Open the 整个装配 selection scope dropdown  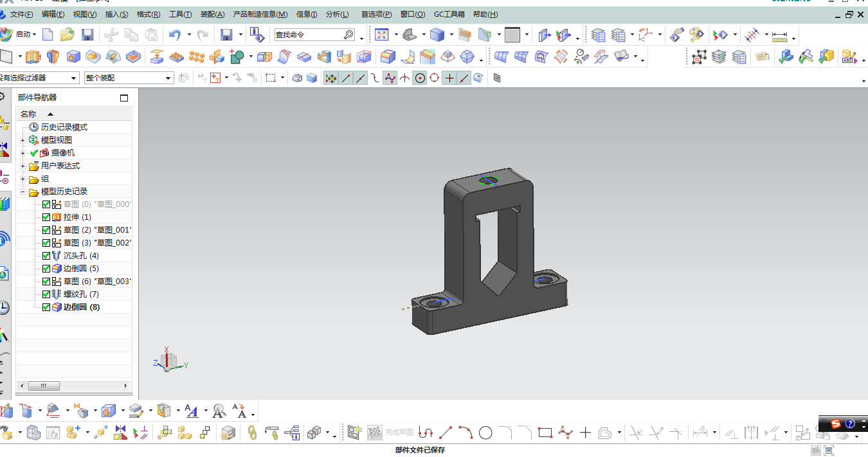pos(129,78)
